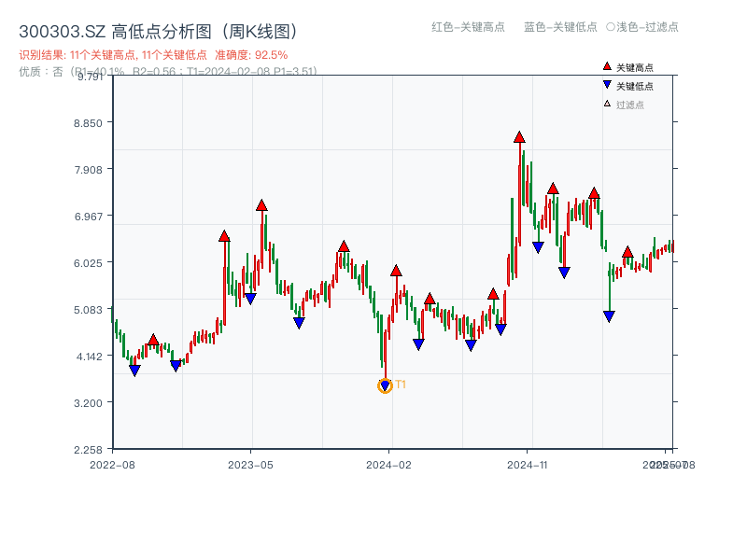Click the title 300303.SZ 高低点分析图
This screenshot has width=747, height=560.
[159, 32]
